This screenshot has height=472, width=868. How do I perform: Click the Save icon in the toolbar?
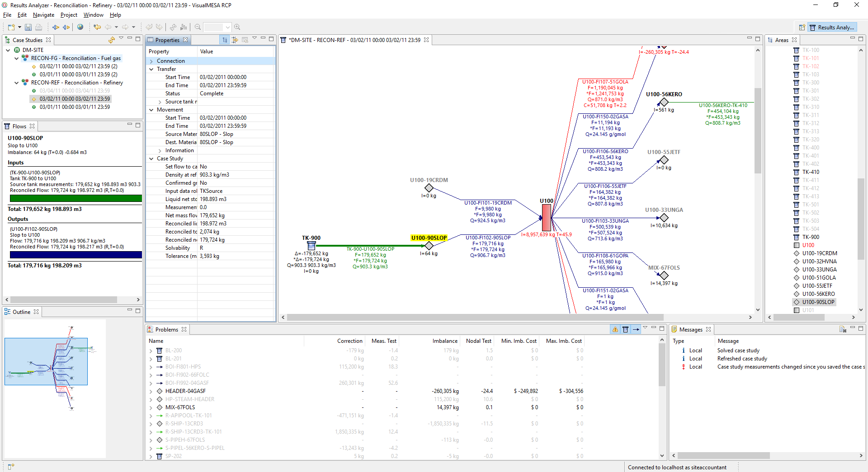(28, 27)
